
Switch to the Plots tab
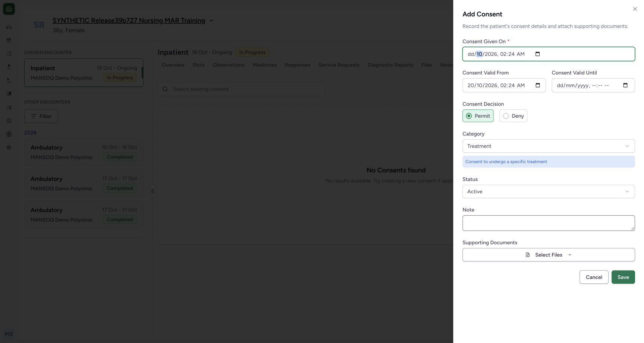199,65
